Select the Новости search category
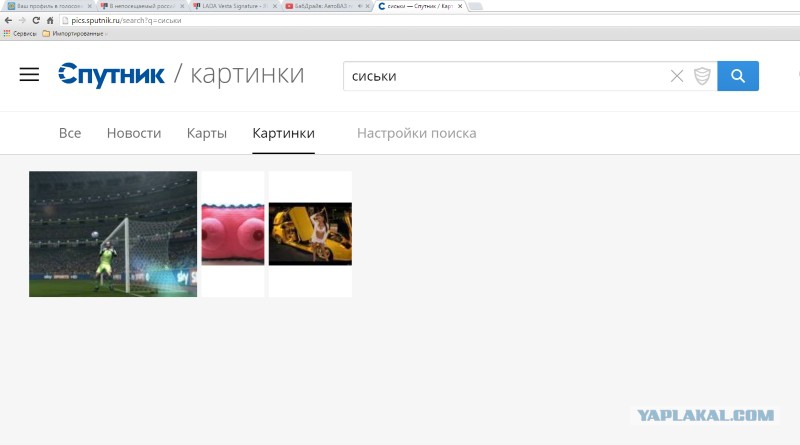Screen dimensions: 800x445 (134, 133)
